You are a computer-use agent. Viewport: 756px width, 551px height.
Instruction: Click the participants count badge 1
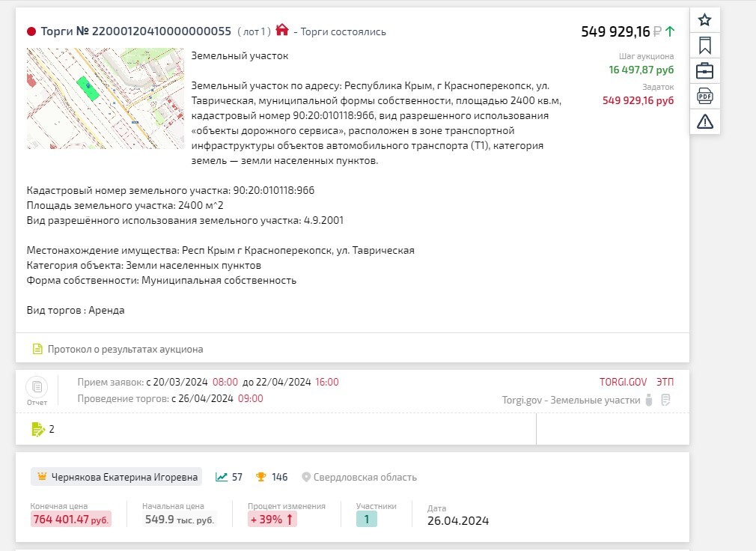[367, 520]
